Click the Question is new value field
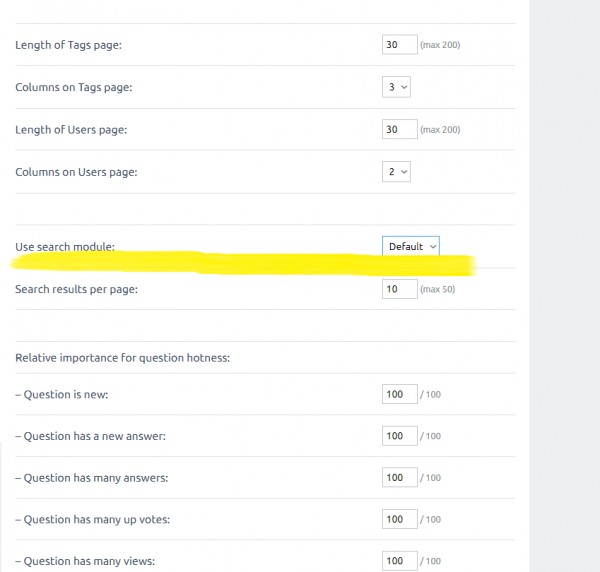Viewport: 600px width, 572px height. point(399,394)
